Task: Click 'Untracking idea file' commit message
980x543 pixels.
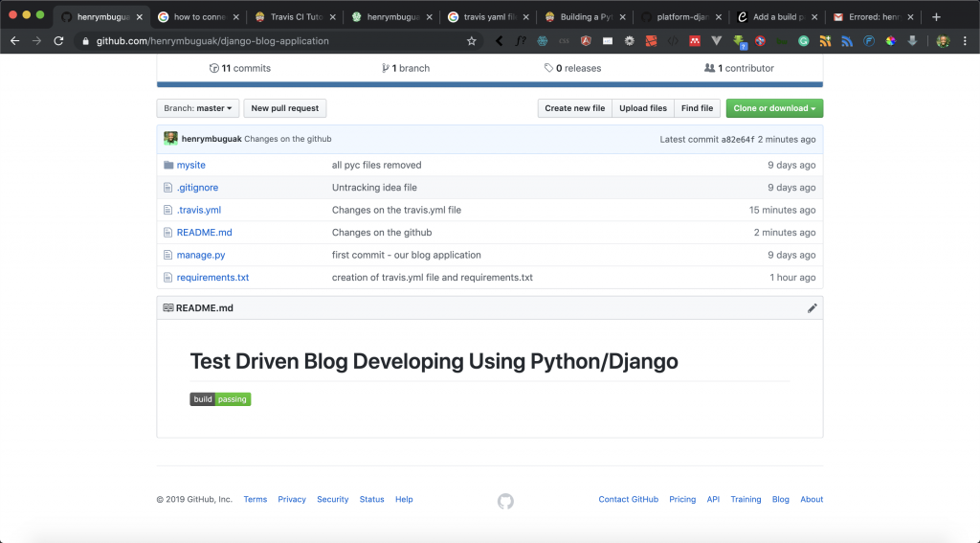Action: pyautogui.click(x=374, y=188)
